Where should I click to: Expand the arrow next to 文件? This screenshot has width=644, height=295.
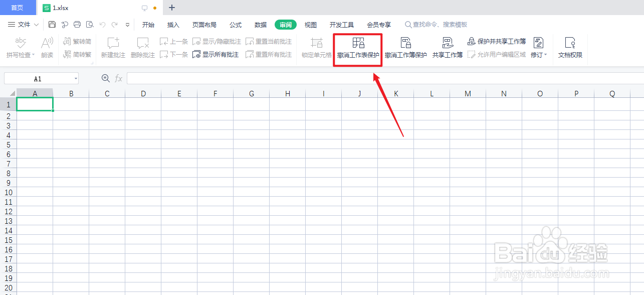[x=36, y=25]
